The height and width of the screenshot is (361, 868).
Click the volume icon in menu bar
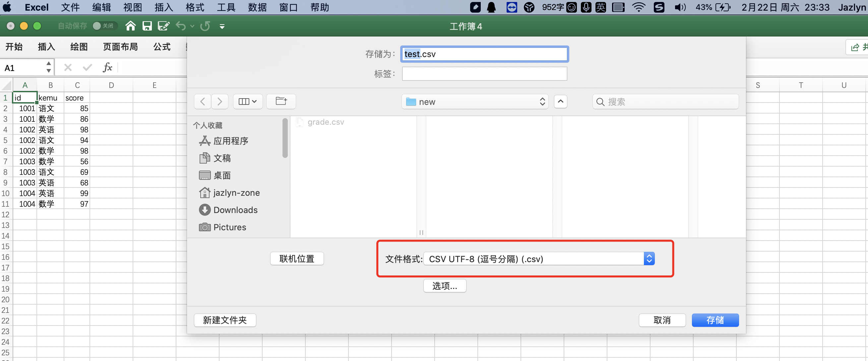(680, 7)
